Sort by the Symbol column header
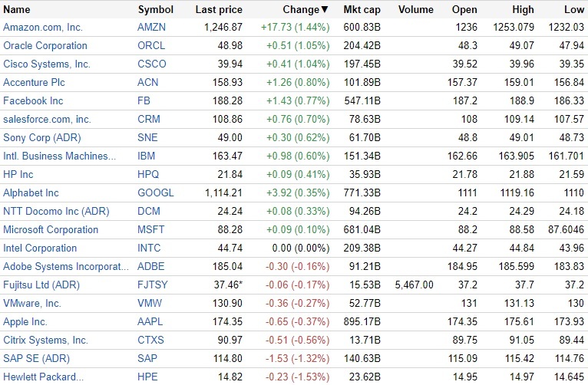 (155, 10)
